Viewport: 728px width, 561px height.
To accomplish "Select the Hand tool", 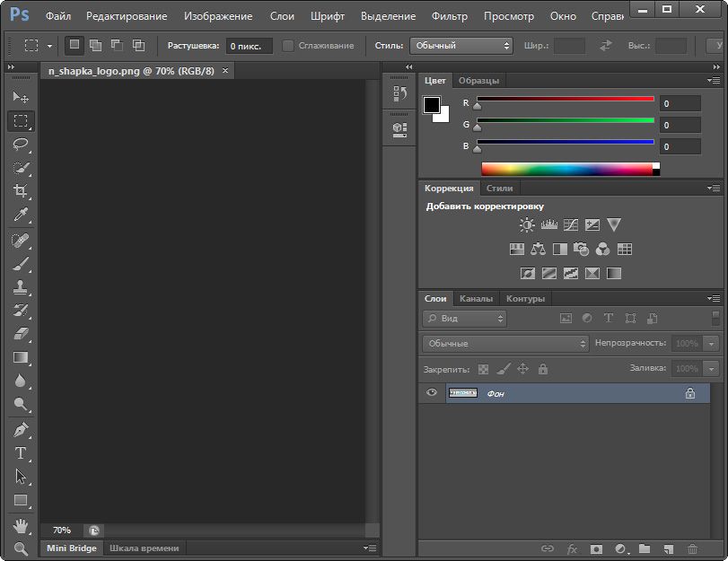I will pyautogui.click(x=21, y=525).
